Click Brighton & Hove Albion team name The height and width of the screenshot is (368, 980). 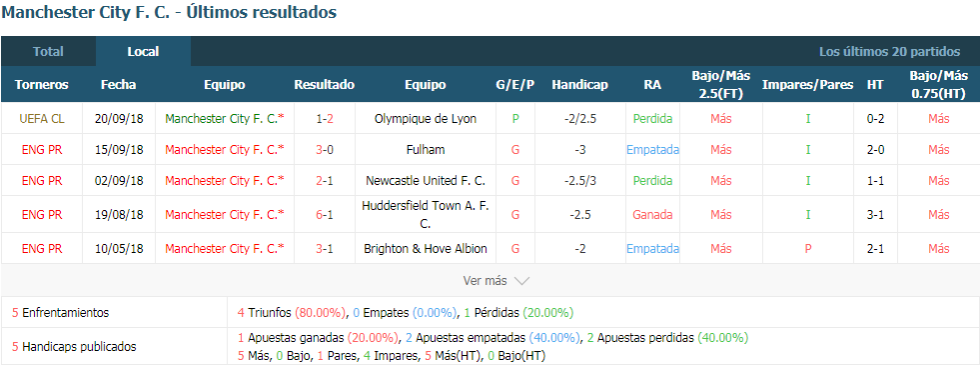coord(425,248)
